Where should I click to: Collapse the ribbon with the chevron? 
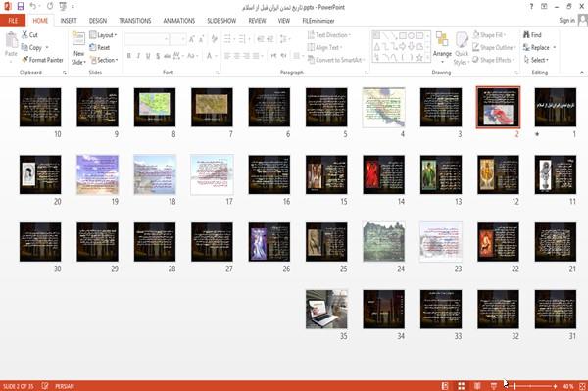pos(582,73)
